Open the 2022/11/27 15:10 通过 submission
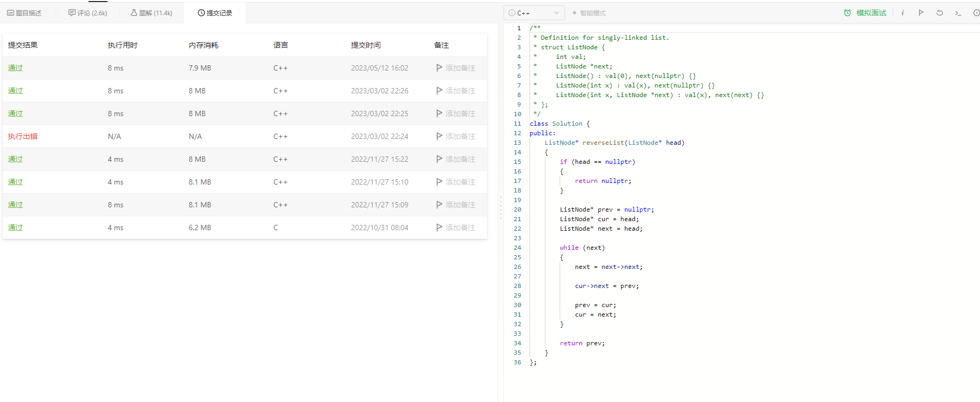The image size is (980, 402). pyautogui.click(x=15, y=182)
